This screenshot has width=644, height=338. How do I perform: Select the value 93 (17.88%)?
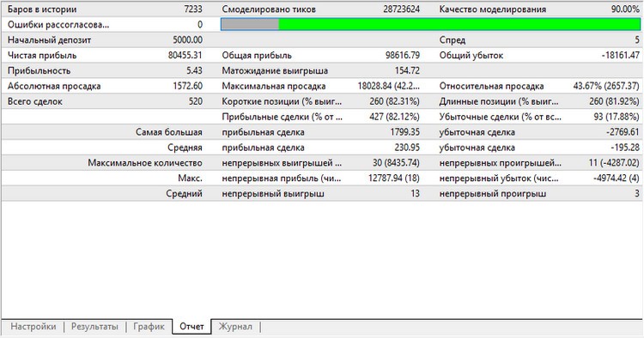tap(616, 117)
